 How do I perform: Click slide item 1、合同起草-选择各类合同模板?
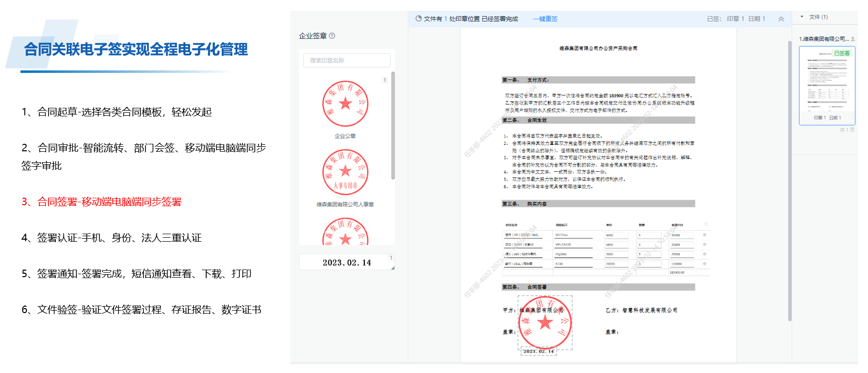coord(116,112)
